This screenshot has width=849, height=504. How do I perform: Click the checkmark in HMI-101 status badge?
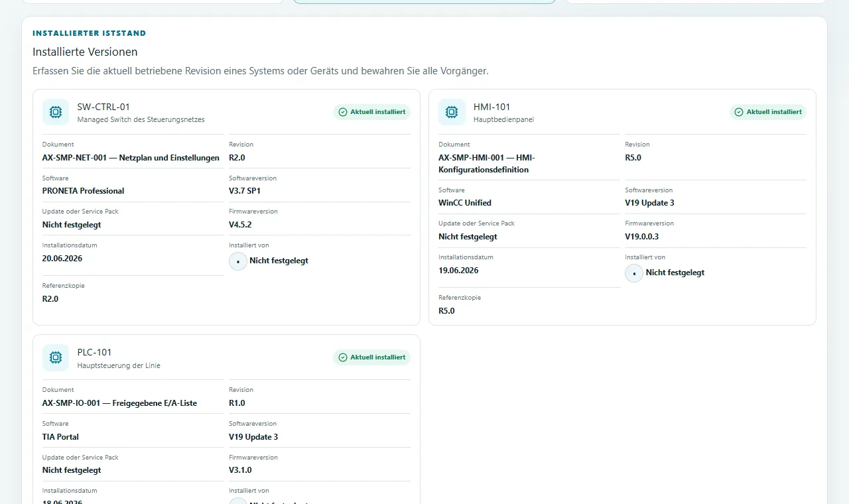(x=739, y=112)
